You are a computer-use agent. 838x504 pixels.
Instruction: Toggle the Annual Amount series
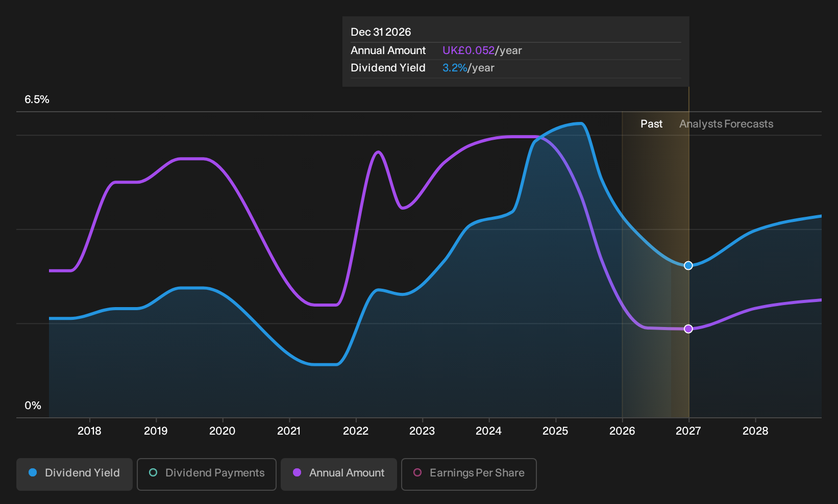[339, 474]
